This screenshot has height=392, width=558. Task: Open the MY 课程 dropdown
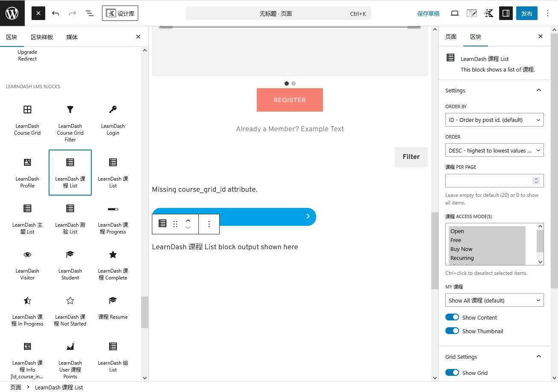click(494, 300)
